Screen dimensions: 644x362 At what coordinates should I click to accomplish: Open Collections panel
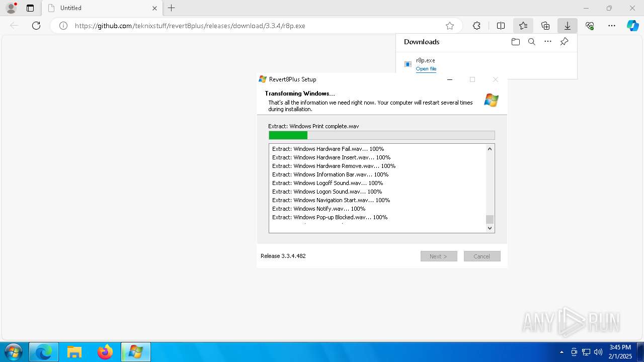[545, 26]
